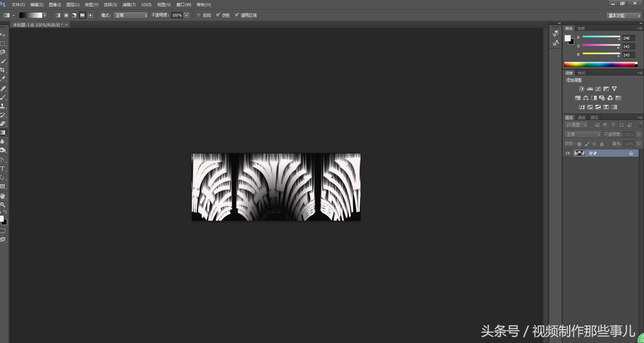Switch to the 色板 swatches tab

pyautogui.click(x=581, y=28)
